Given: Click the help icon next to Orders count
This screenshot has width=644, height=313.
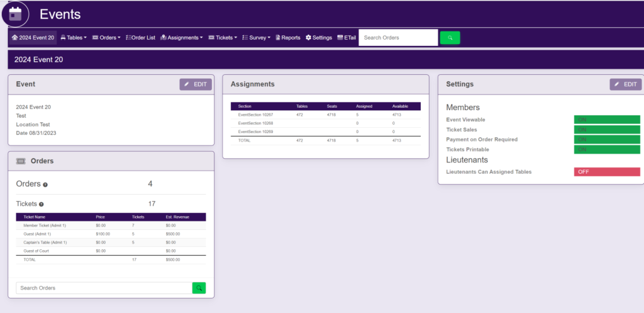Looking at the screenshot, I should pos(45,185).
